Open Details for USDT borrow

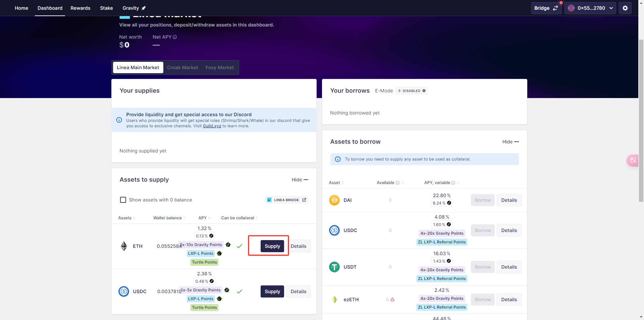pyautogui.click(x=509, y=267)
